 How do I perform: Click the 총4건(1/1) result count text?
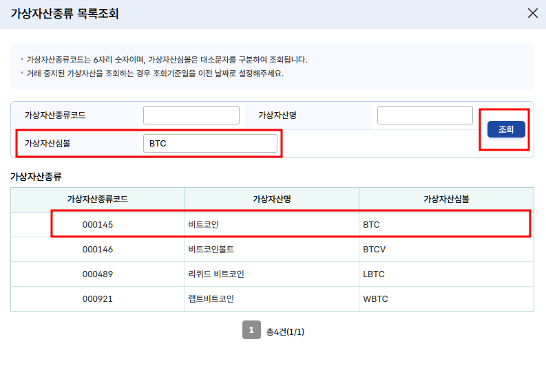point(285,332)
